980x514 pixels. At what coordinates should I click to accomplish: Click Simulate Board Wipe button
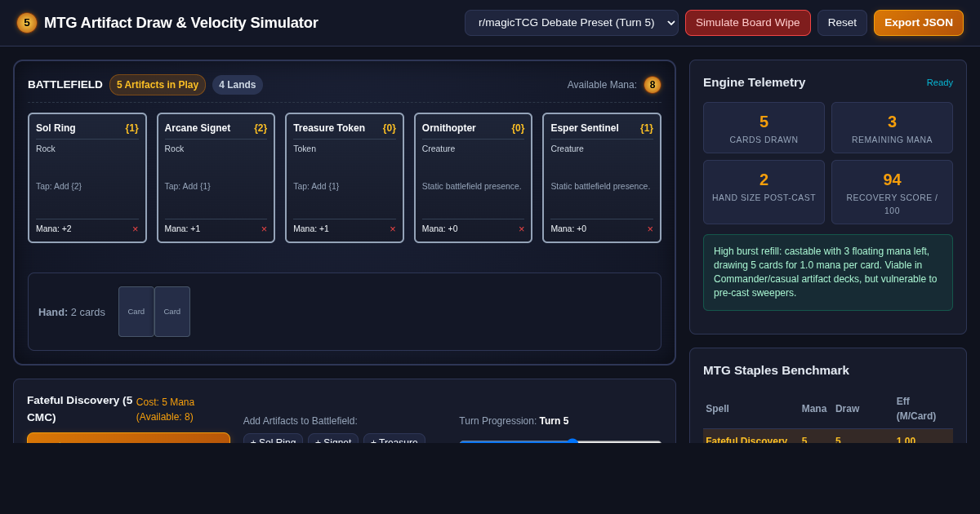click(748, 23)
